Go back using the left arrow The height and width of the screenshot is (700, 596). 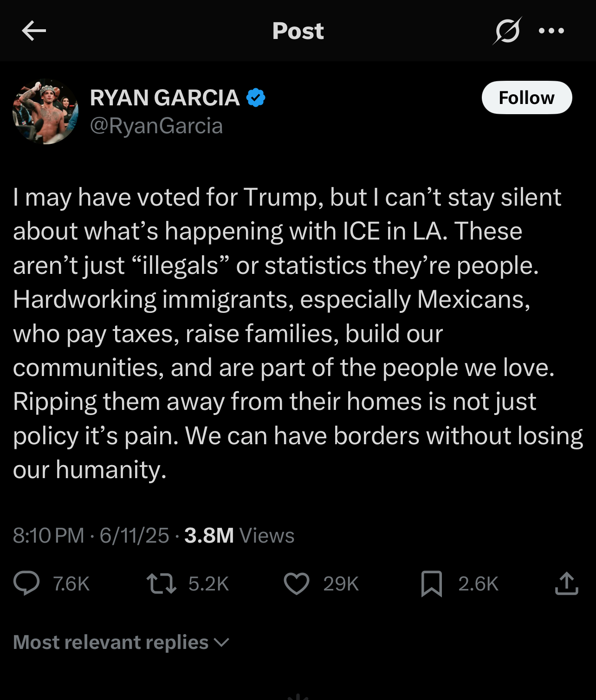(34, 31)
